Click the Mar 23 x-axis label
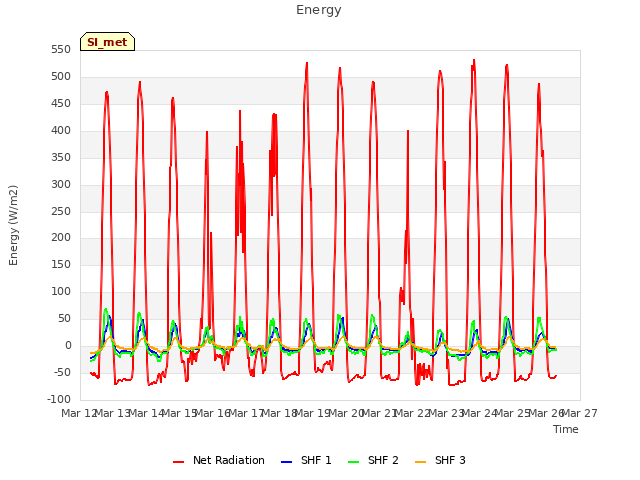Viewport: 640px width, 480px height. coord(446,413)
